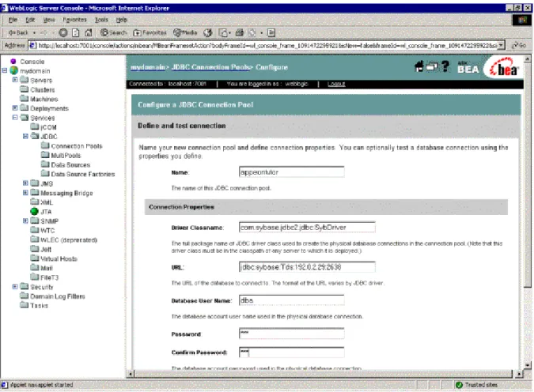Click the Print toolbar icon
Viewport: 534px width, 392px height.
(240, 32)
